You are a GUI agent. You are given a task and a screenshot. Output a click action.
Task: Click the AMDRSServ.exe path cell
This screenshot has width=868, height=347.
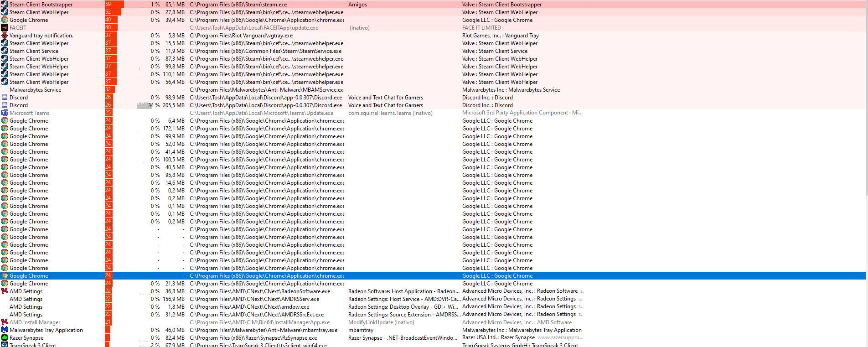pos(254,299)
